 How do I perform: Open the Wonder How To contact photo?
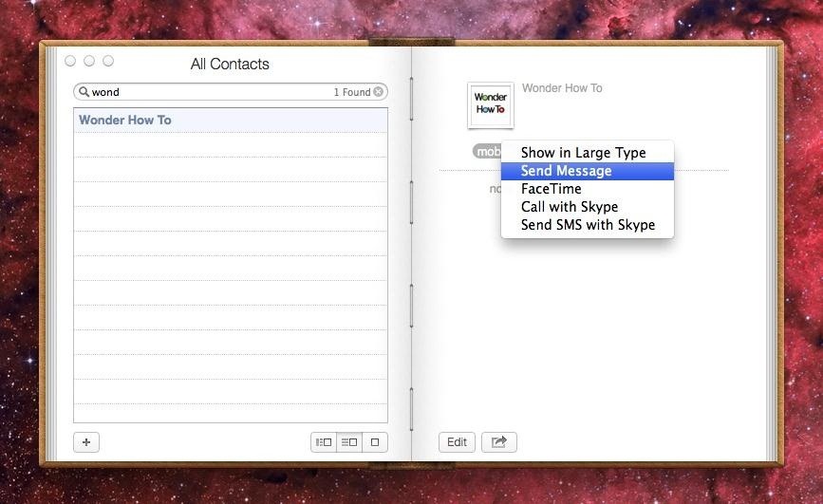[x=491, y=105]
